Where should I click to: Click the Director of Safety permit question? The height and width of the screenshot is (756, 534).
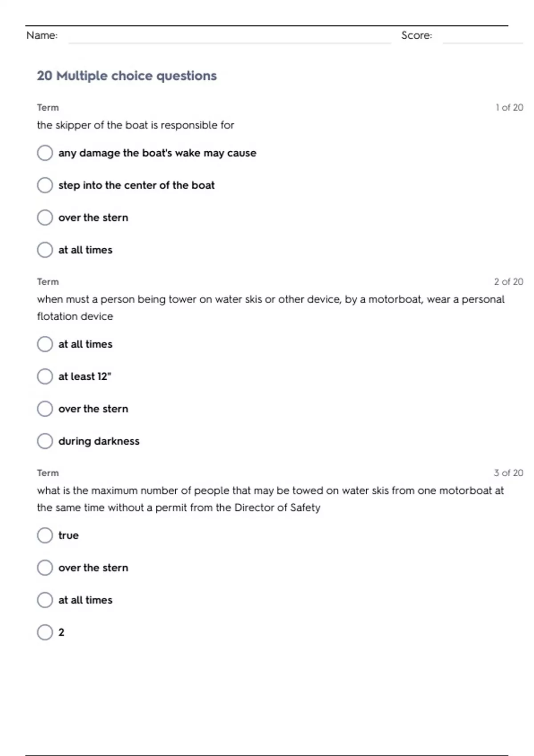pos(270,499)
